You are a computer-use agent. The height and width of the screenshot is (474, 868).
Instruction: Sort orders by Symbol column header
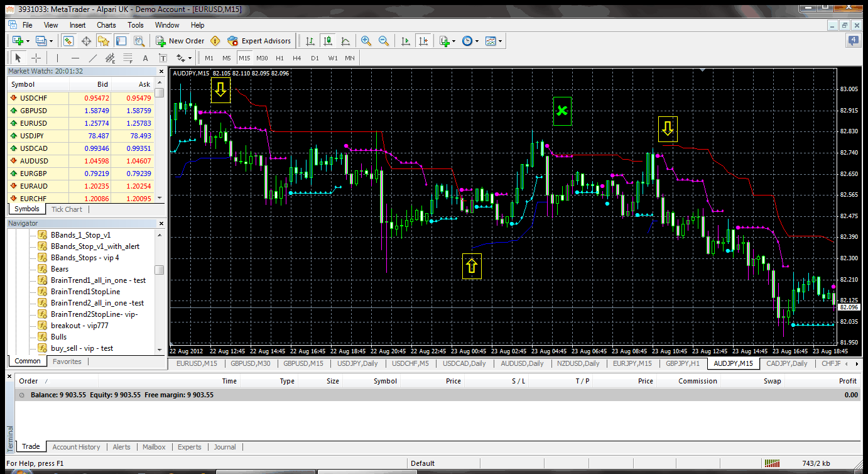(x=385, y=381)
